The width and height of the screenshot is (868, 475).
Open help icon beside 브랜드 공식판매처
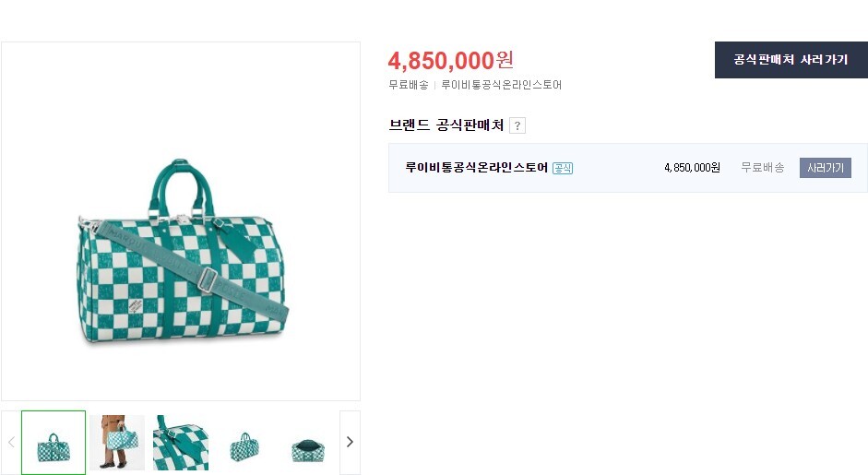tap(517, 125)
